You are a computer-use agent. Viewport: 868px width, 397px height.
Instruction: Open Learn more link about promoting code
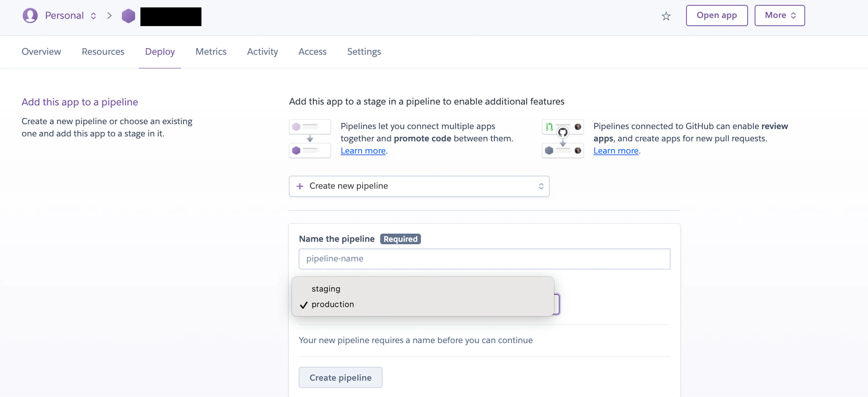click(363, 151)
